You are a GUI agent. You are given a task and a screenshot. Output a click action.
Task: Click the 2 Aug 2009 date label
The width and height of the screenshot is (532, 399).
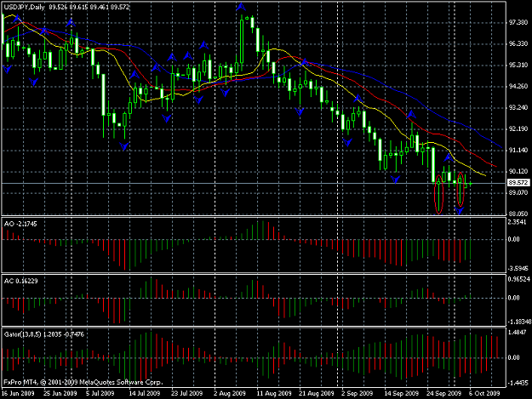(x=230, y=393)
